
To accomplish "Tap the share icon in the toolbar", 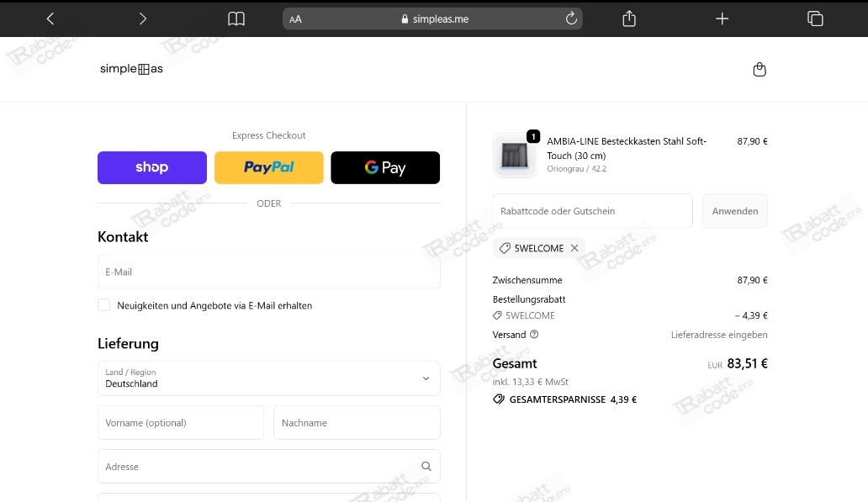I will click(629, 18).
